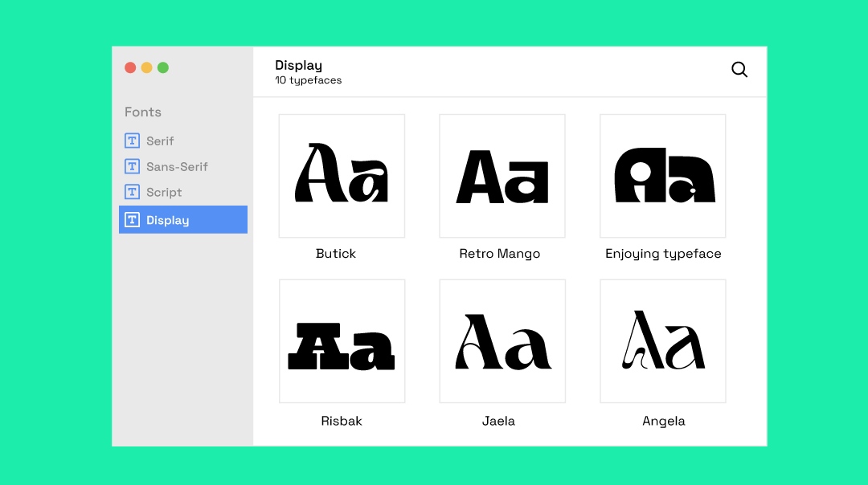Image resolution: width=868 pixels, height=485 pixels.
Task: Open the Enjoying typeface preview tile
Action: pyautogui.click(x=663, y=176)
